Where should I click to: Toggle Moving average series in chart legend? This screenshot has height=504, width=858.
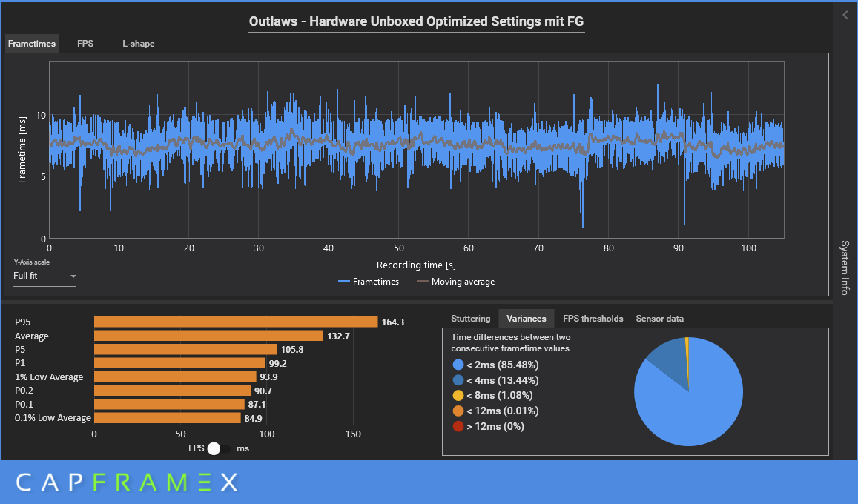click(x=456, y=282)
